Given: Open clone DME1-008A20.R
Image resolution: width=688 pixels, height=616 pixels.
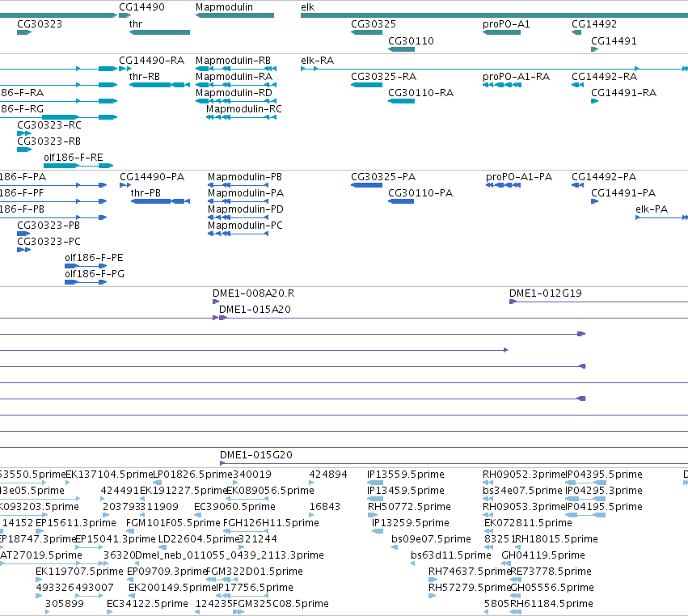Looking at the screenshot, I should click(254, 293).
